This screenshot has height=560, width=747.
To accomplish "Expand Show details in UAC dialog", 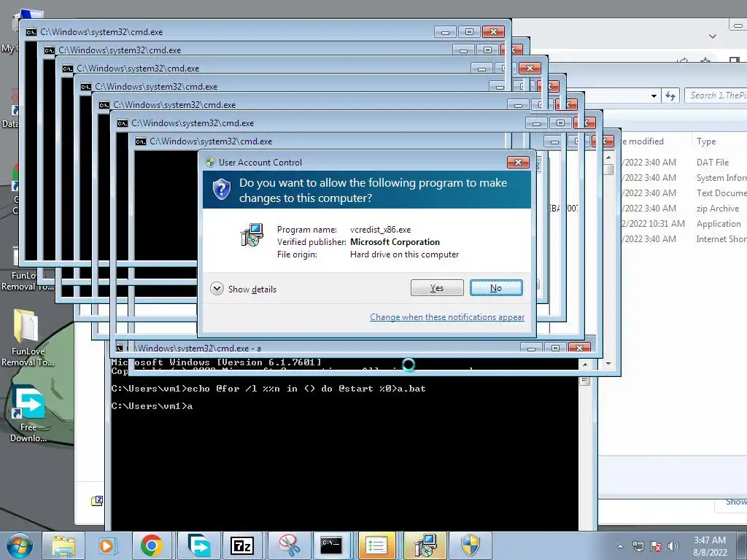I will coord(244,289).
